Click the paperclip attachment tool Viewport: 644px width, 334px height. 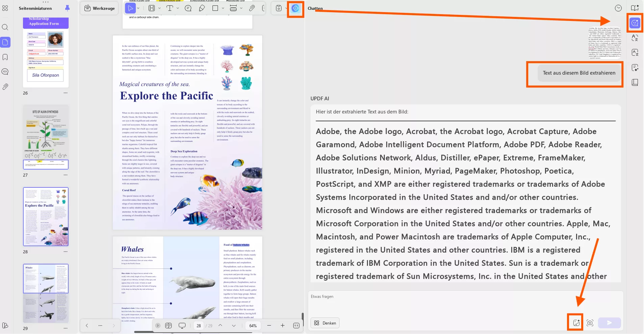(252, 8)
